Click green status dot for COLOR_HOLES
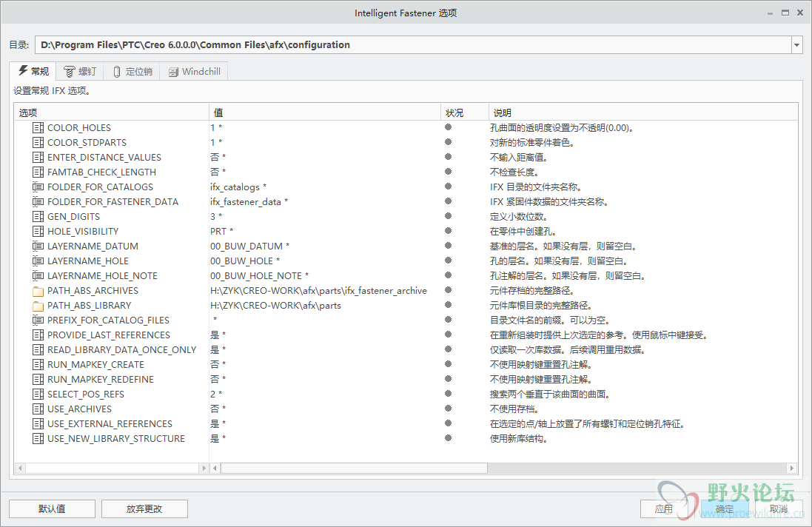The image size is (812, 527). coord(448,127)
